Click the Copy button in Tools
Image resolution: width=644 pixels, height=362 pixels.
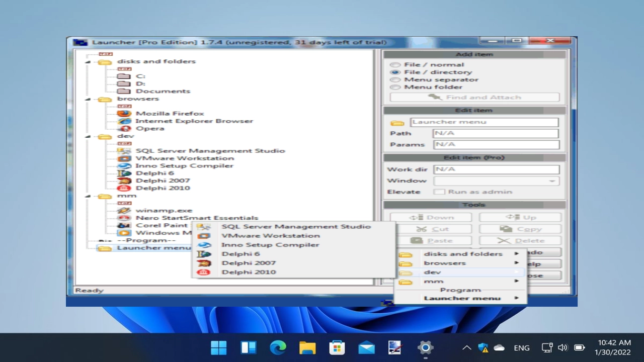click(x=520, y=229)
